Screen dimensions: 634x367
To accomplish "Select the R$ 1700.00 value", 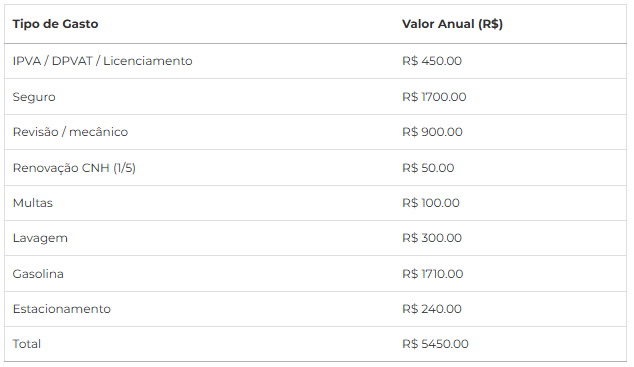I will pos(434,97).
